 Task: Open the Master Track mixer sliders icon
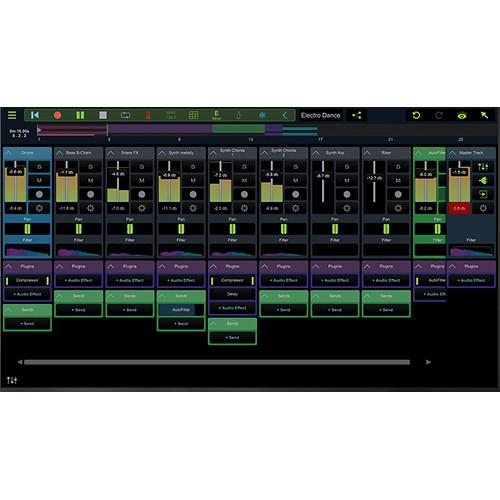pyautogui.click(x=483, y=166)
